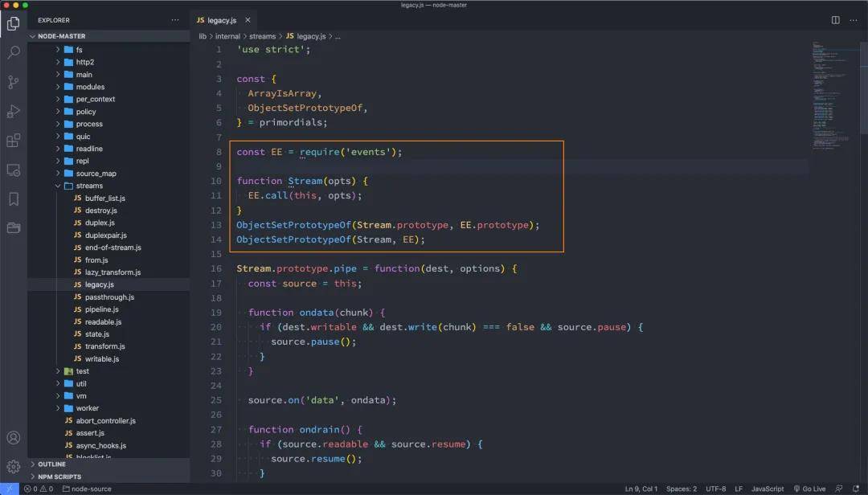Open end-of-stream.js file

tap(108, 247)
